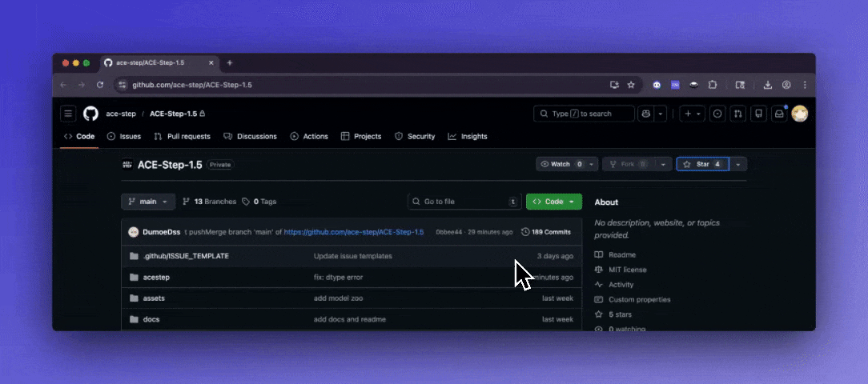
Task: Open your repositories via header icon
Action: tap(758, 114)
